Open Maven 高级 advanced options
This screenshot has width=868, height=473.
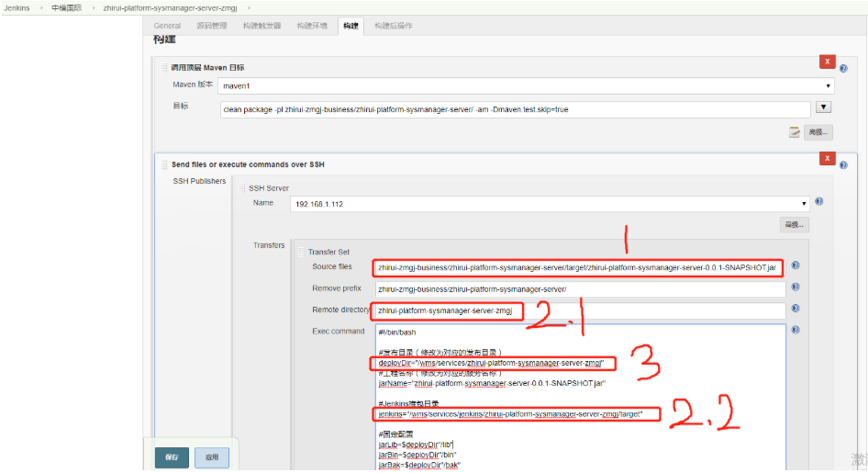(818, 132)
